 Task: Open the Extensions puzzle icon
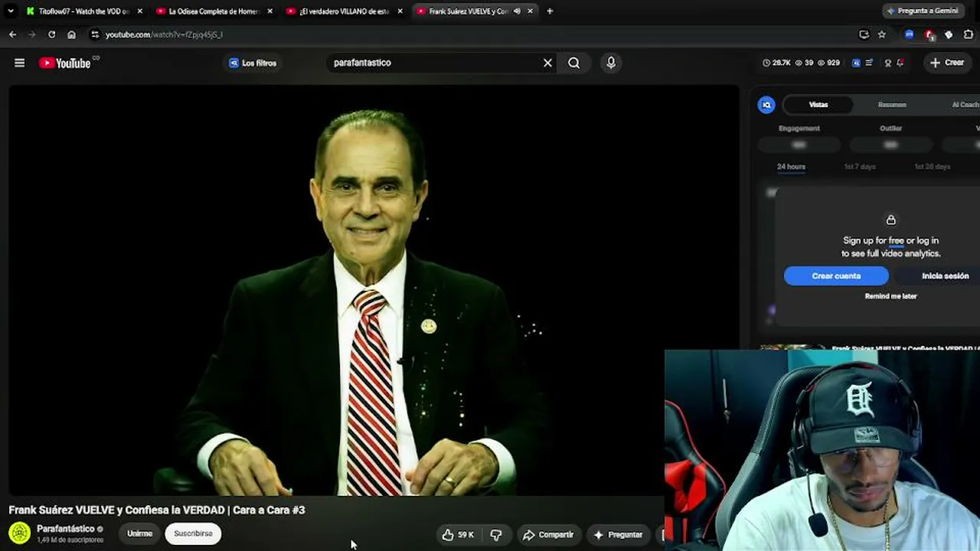(x=969, y=34)
